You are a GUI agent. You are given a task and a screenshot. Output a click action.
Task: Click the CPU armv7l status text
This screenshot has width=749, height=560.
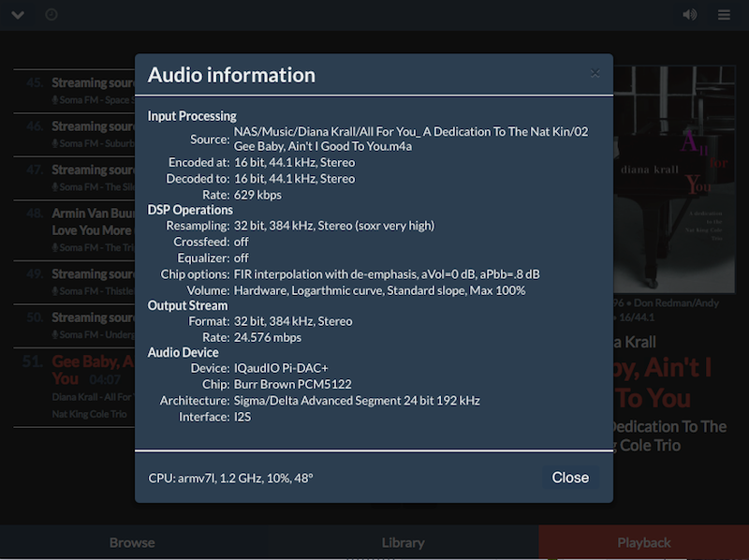tap(230, 478)
